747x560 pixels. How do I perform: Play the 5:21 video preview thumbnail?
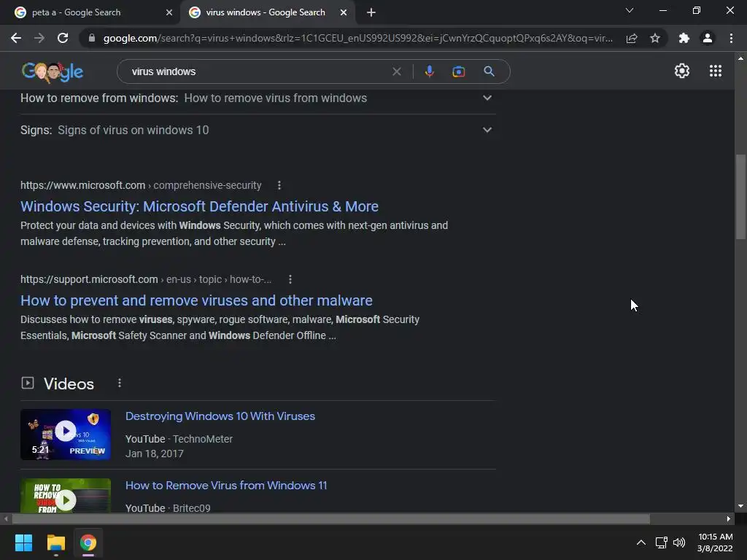(x=66, y=435)
